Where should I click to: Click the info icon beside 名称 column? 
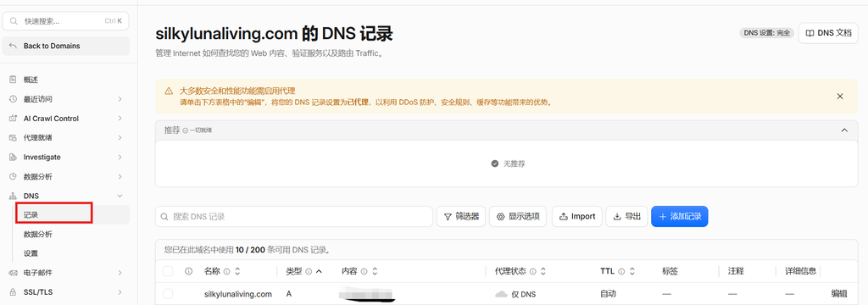[x=228, y=271]
